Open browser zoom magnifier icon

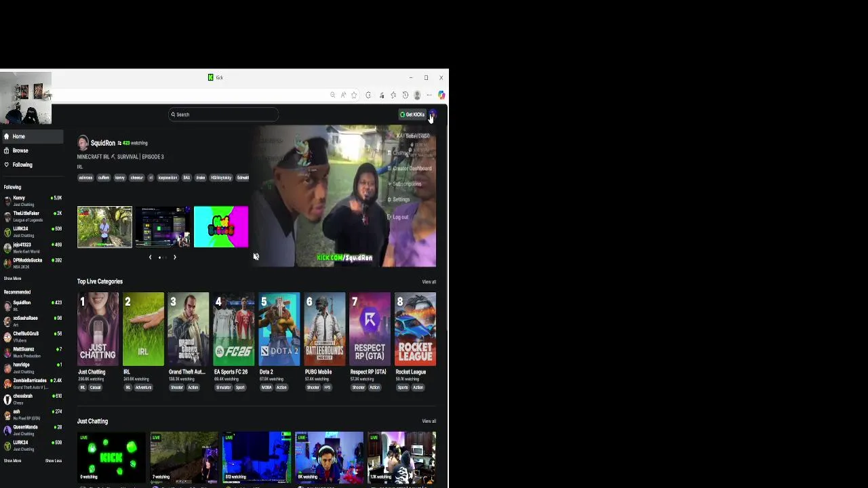pyautogui.click(x=332, y=96)
